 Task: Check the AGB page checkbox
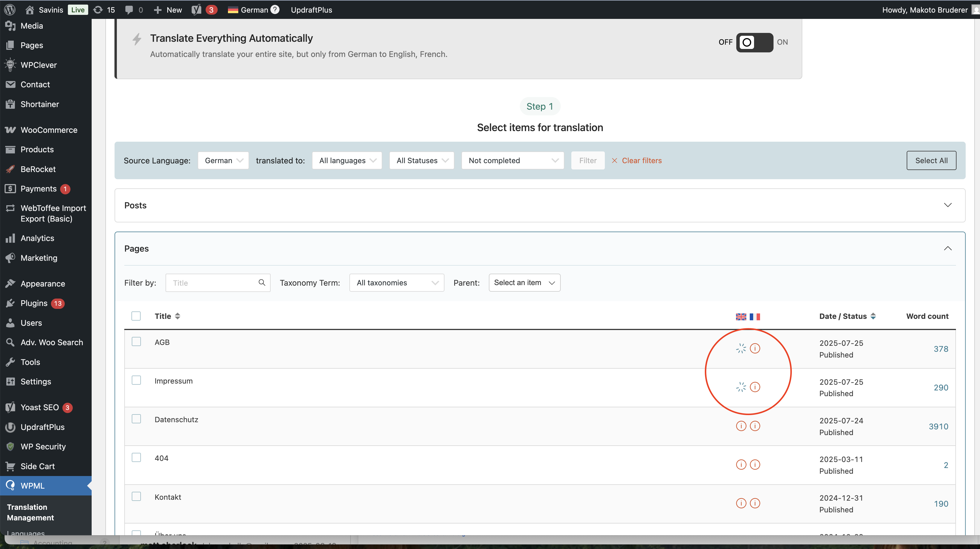[x=136, y=341]
